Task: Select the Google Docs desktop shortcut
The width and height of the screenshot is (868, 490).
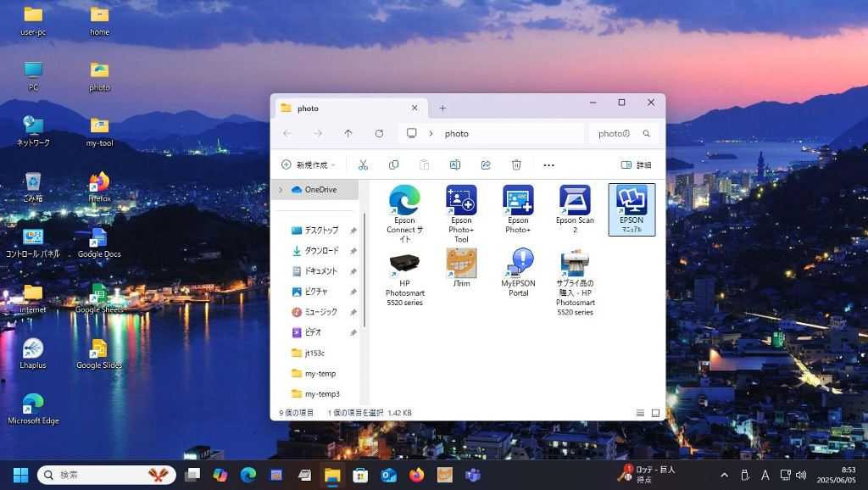Action: point(100,242)
